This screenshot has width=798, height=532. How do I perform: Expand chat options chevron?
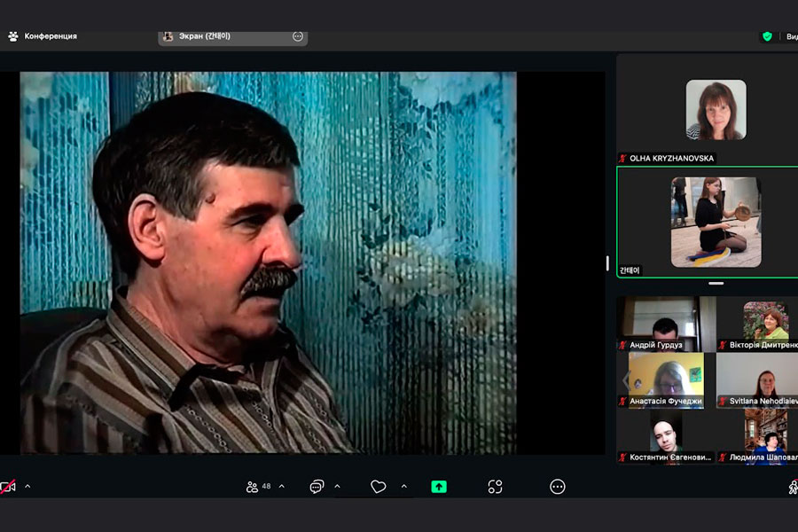(337, 487)
